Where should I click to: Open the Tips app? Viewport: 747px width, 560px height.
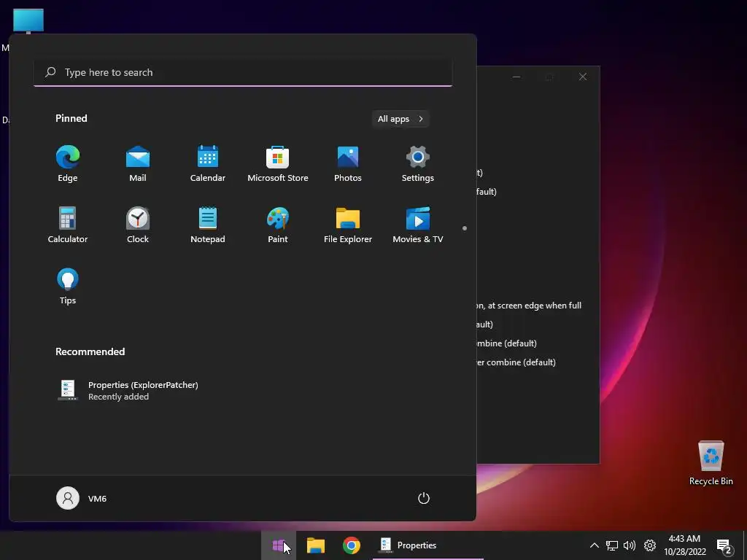tap(68, 286)
